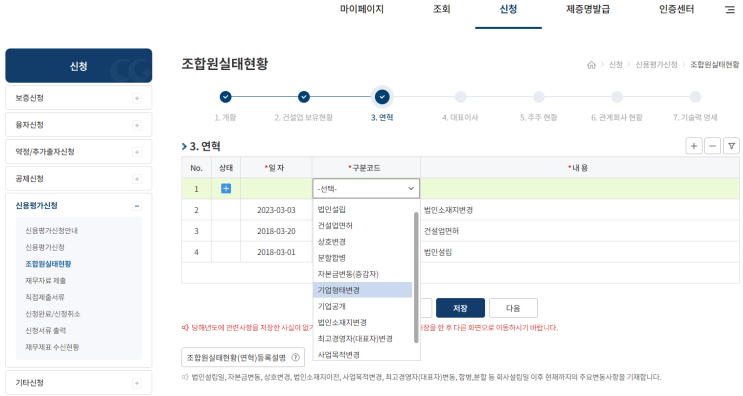Viewport: 743px width, 396px height.
Task: Select 사업목적변경 option
Action: (x=362, y=354)
